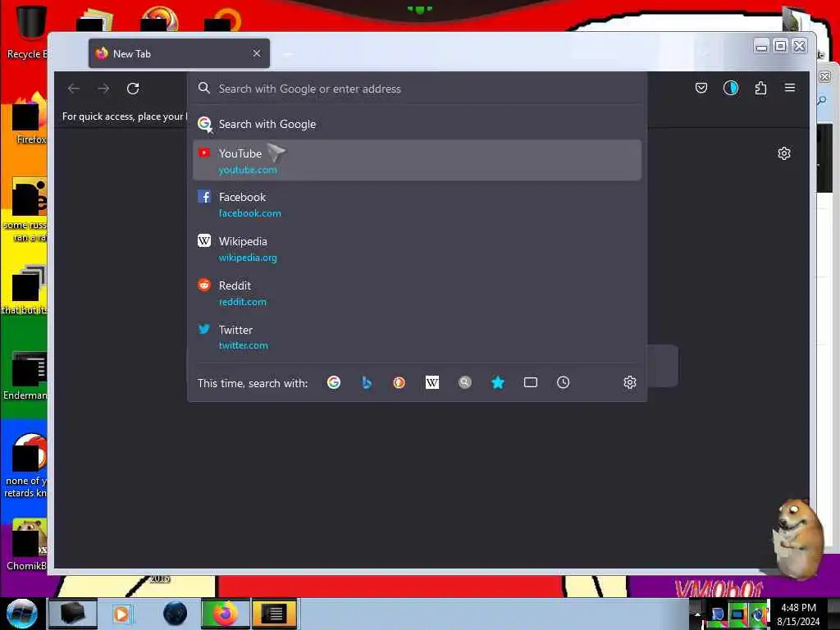Open the Windows Start menu

21,614
